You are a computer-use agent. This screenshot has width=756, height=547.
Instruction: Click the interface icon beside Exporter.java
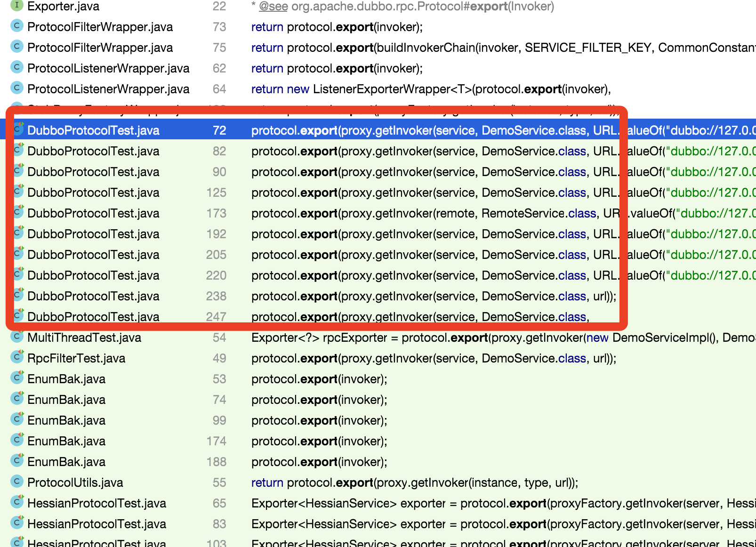pos(17,6)
